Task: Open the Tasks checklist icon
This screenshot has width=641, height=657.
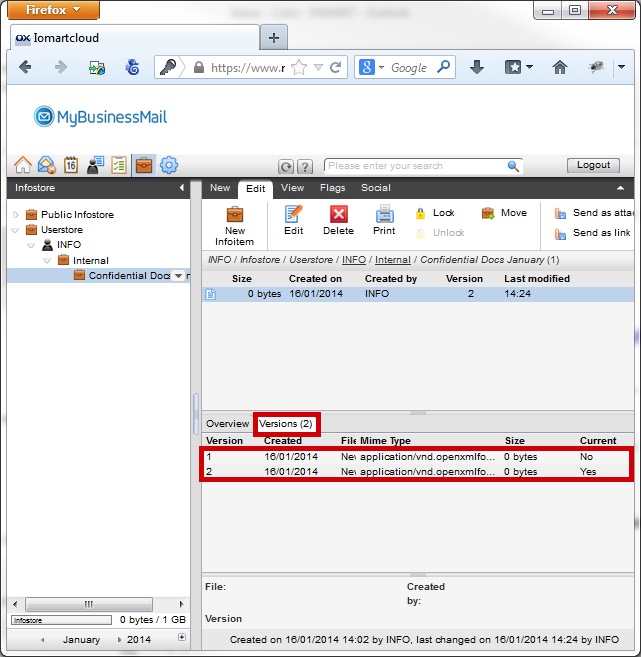Action: [x=119, y=165]
